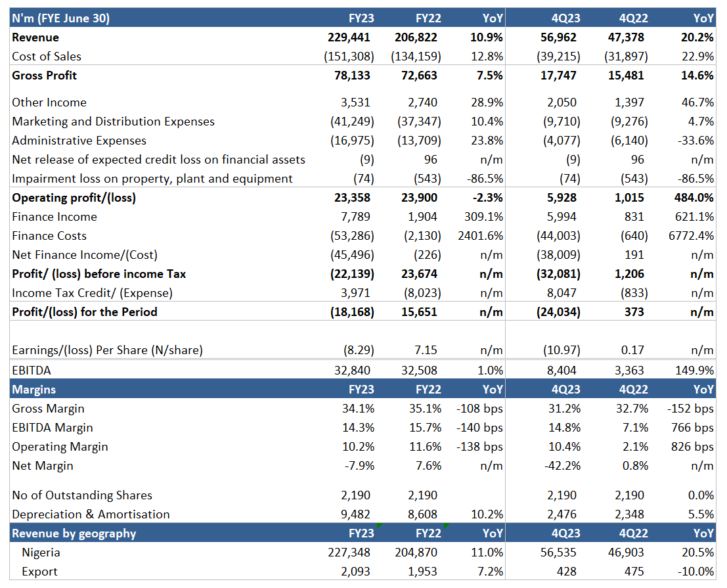Select the Other Income row label
The width and height of the screenshot is (727, 588).
[49, 102]
